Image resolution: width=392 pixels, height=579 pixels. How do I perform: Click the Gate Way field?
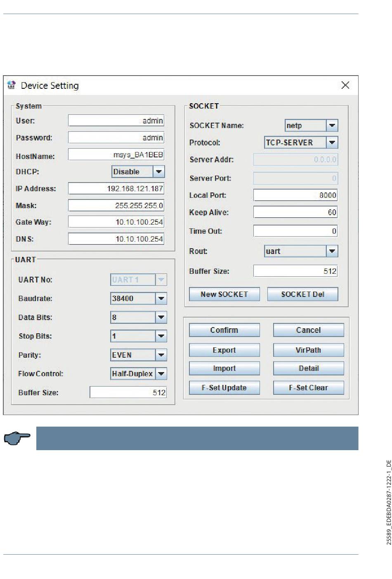pyautogui.click(x=116, y=222)
